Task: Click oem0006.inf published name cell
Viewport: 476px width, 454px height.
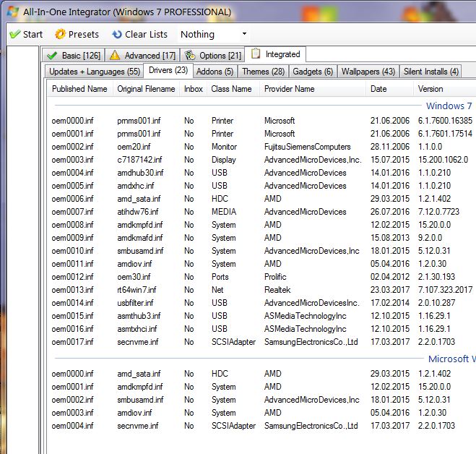Action: pos(72,199)
